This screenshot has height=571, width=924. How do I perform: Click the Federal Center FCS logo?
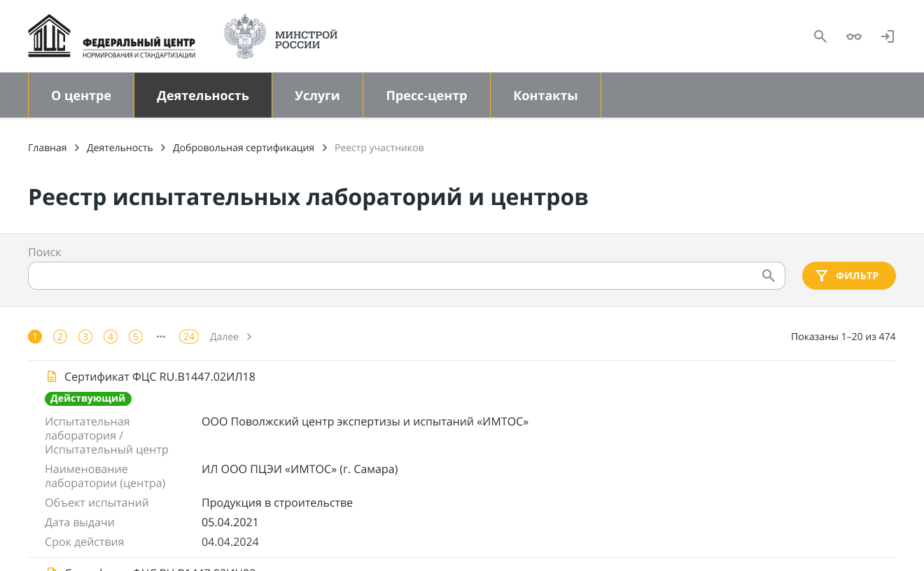tap(112, 37)
